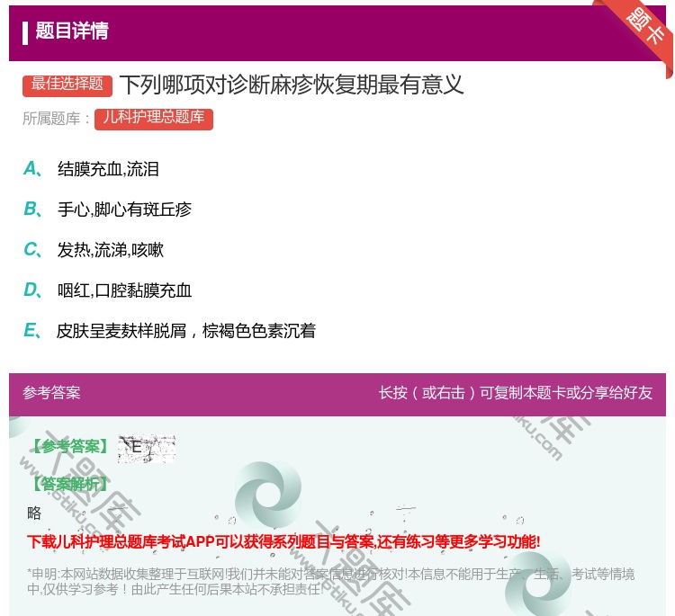Click the 题目详情 header title
Image resolution: width=675 pixels, height=616 pixels.
(x=72, y=31)
